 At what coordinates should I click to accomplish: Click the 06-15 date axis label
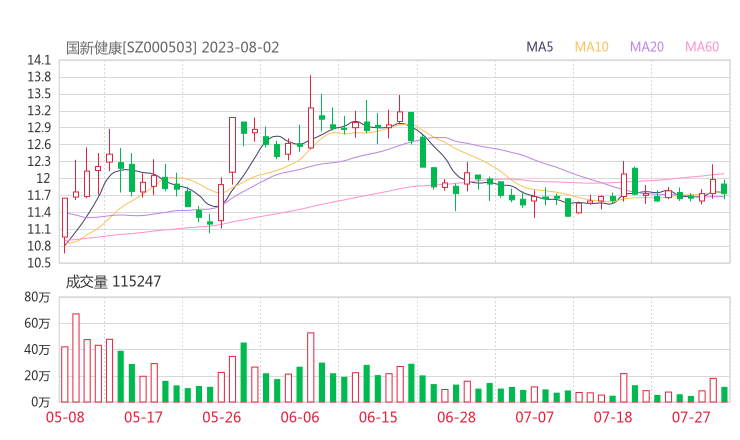(378, 417)
